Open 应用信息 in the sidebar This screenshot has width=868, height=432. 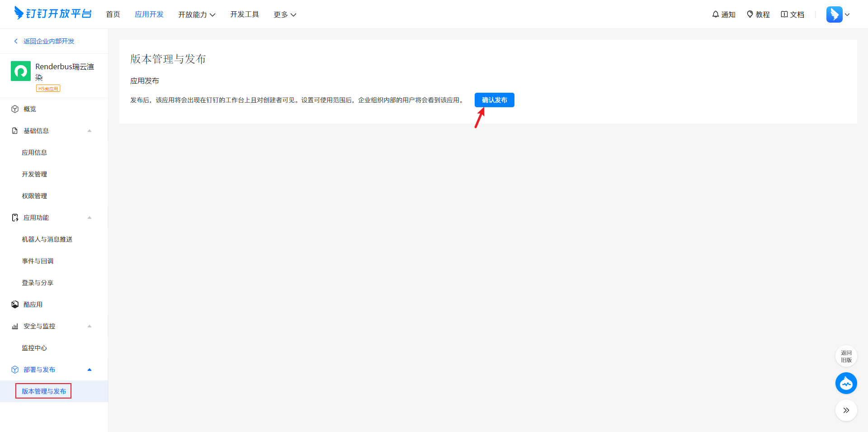34,152
